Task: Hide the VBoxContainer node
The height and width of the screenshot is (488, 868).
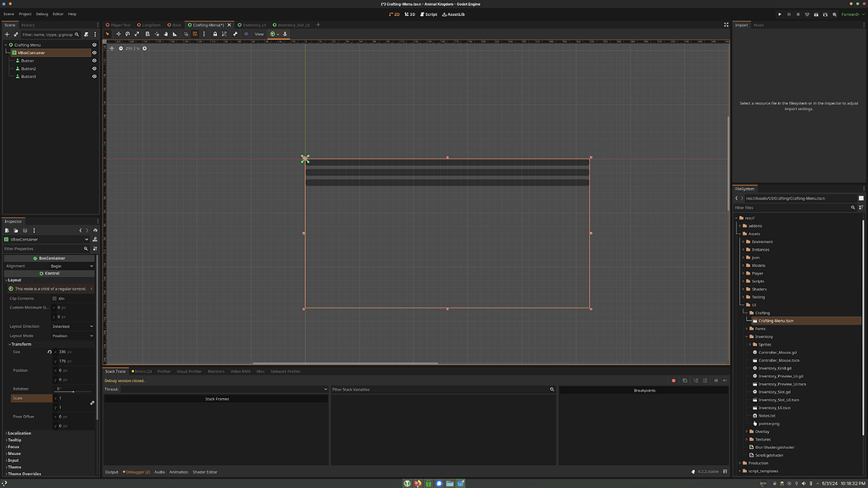Action: (94, 53)
